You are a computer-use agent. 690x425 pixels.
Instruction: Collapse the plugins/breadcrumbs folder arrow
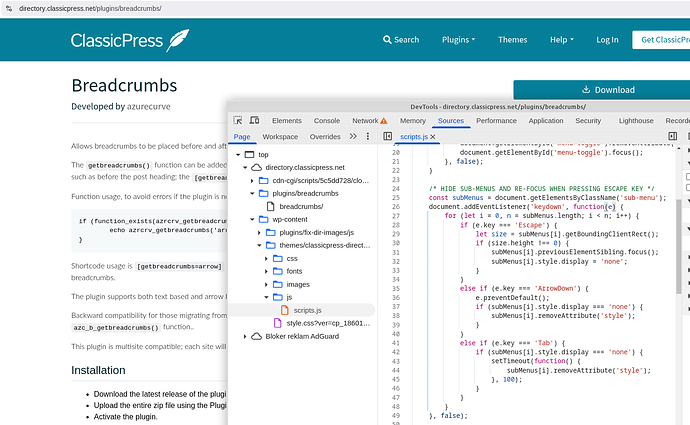coord(252,194)
